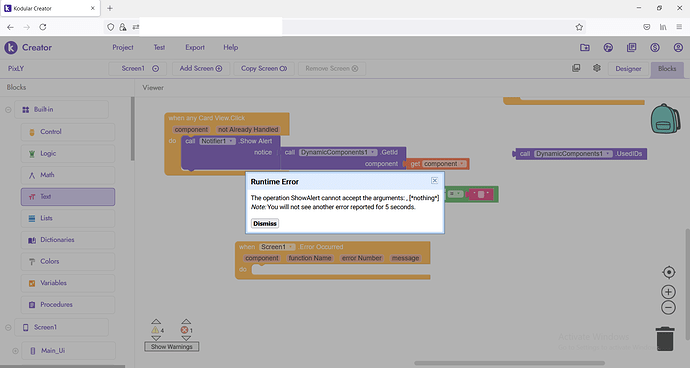Go back in browser history
The image size is (690, 368).
(x=11, y=27)
